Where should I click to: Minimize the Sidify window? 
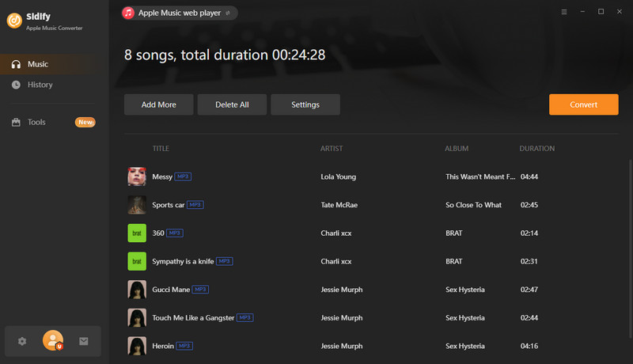[582, 12]
